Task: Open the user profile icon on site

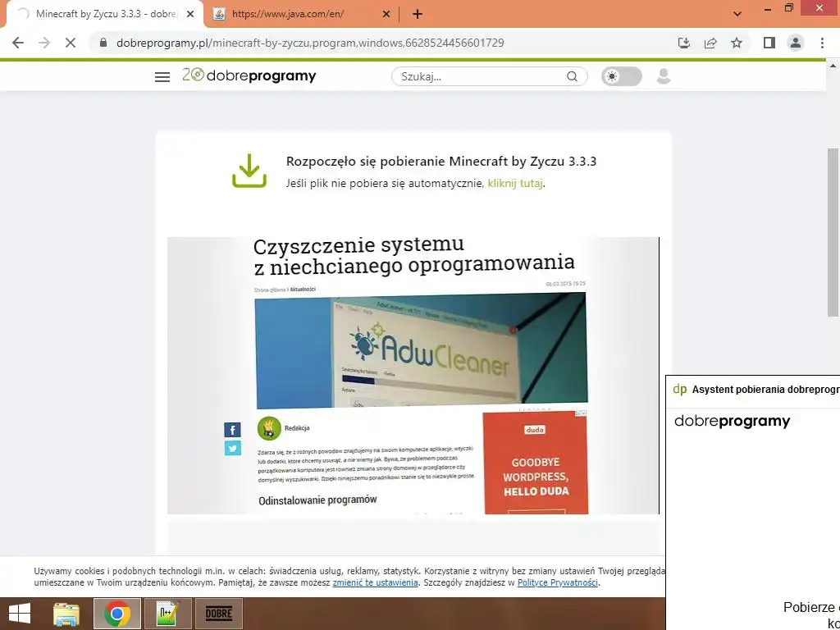Action: pos(664,76)
